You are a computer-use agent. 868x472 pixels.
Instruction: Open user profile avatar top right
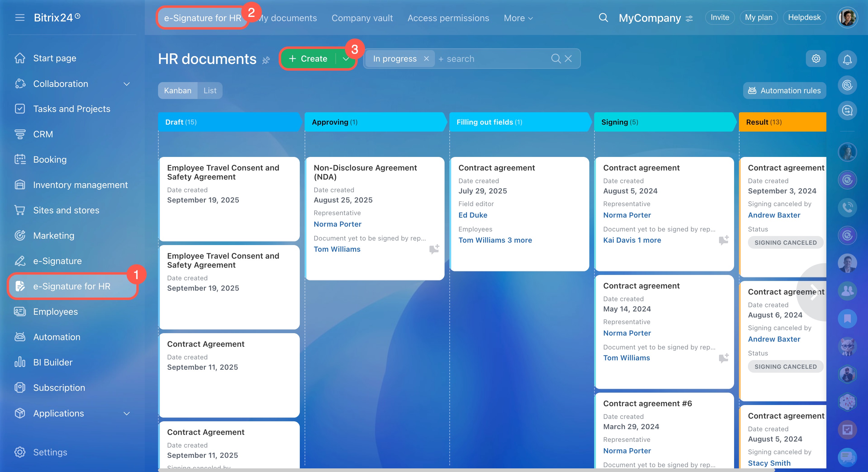click(x=847, y=18)
